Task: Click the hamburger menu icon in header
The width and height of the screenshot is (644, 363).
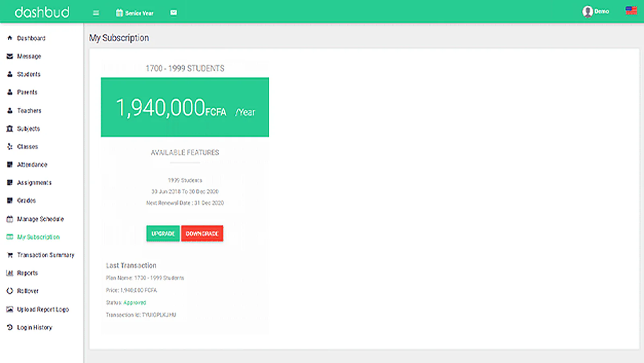Action: click(96, 13)
